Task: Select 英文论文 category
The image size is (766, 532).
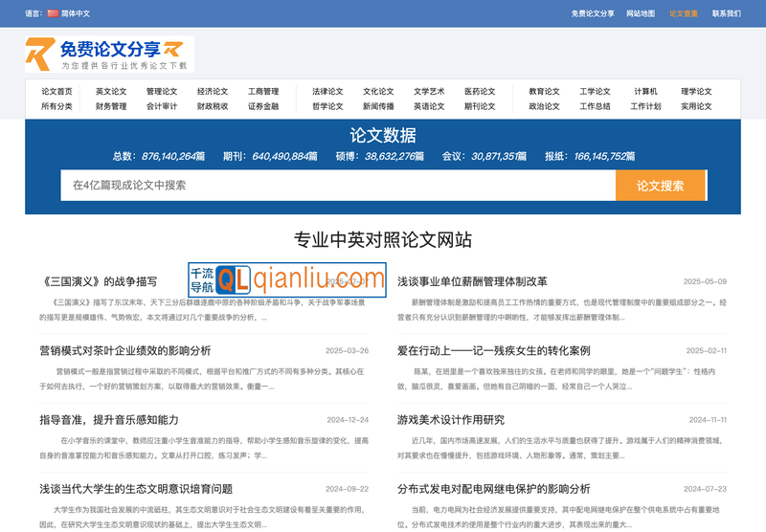Action: pos(111,91)
